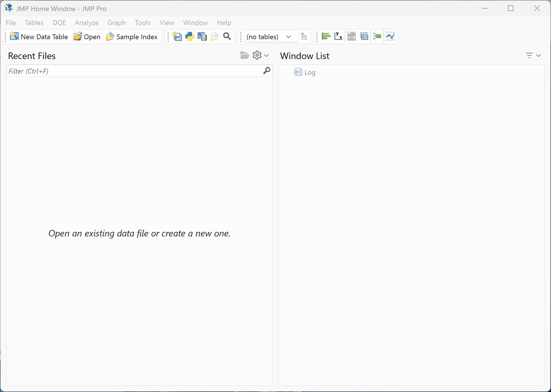551x392 pixels.
Task: Launch Distribution platform from green bars icon
Action: pyautogui.click(x=326, y=36)
